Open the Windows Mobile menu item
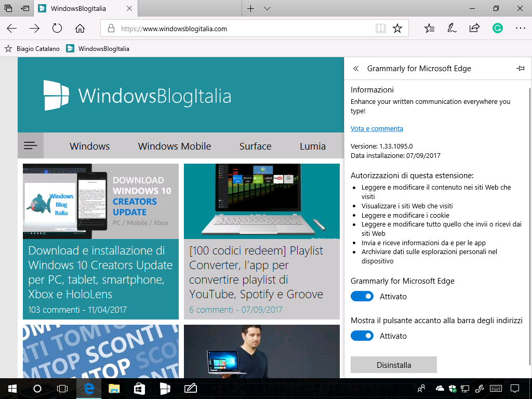 [x=175, y=146]
